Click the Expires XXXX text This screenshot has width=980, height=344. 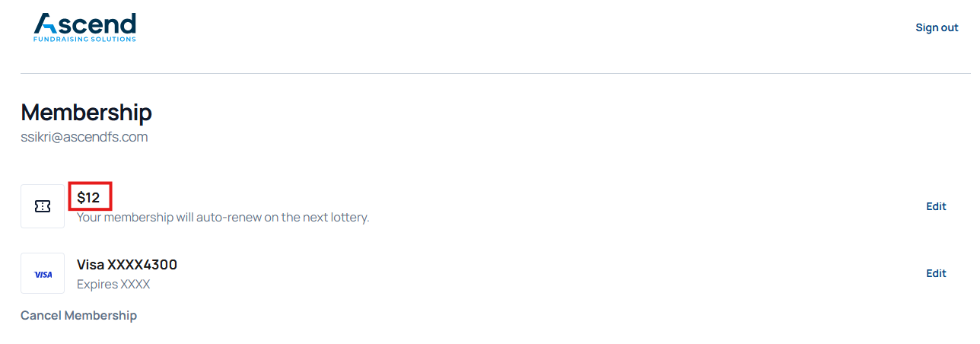(113, 285)
